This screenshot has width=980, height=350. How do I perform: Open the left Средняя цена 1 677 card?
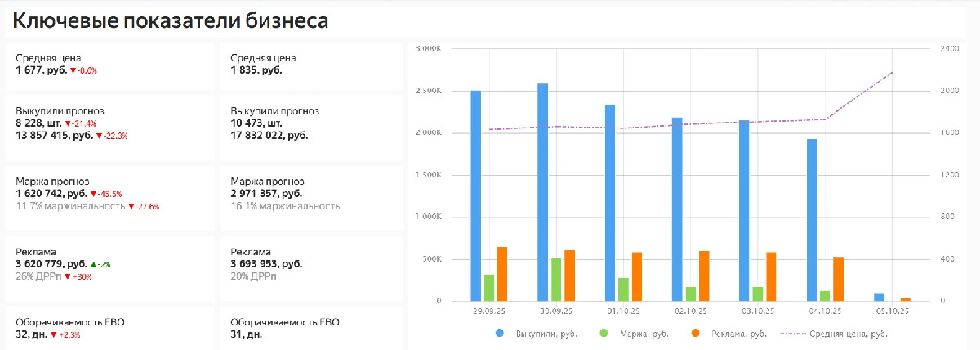109,65
